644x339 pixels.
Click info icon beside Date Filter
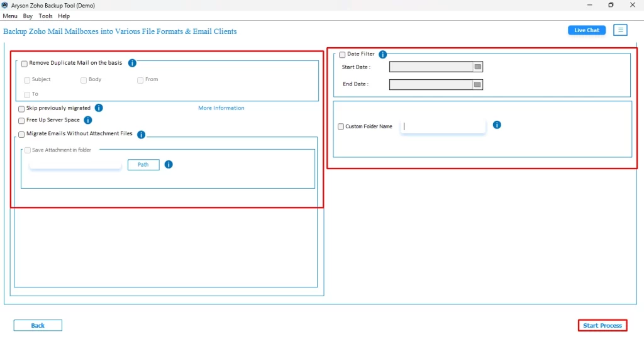click(x=382, y=54)
